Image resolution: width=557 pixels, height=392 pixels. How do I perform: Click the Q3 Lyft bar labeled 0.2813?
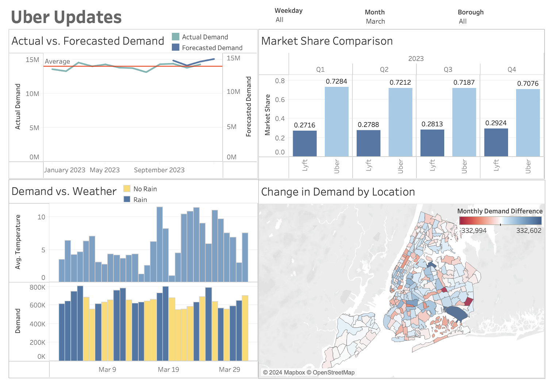(432, 143)
